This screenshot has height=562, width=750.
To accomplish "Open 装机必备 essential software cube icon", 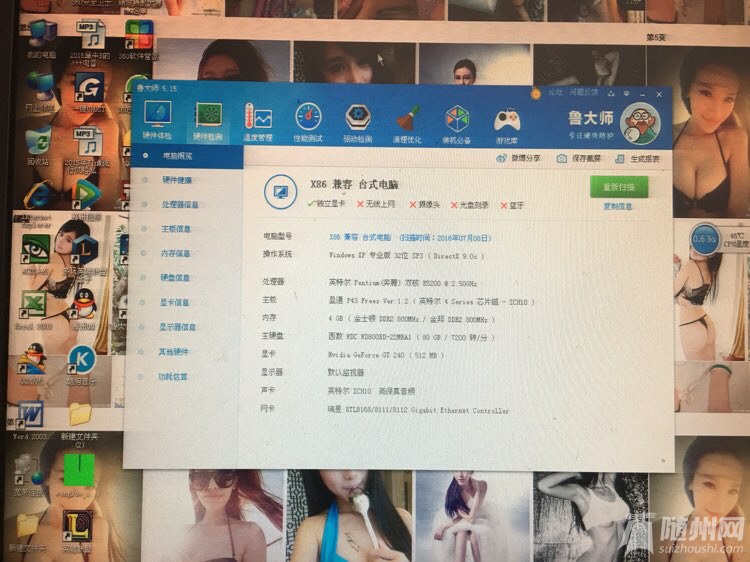I will [x=457, y=124].
